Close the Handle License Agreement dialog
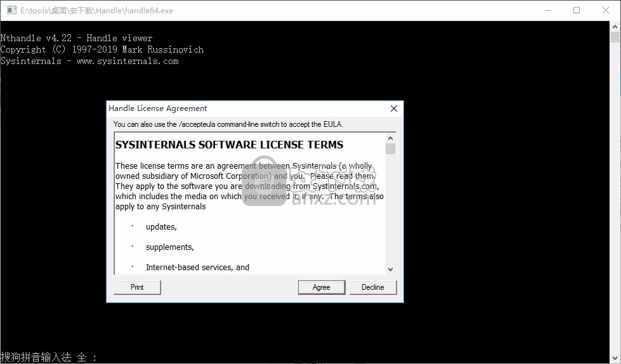Viewport: 621px width, 364px height. (394, 108)
